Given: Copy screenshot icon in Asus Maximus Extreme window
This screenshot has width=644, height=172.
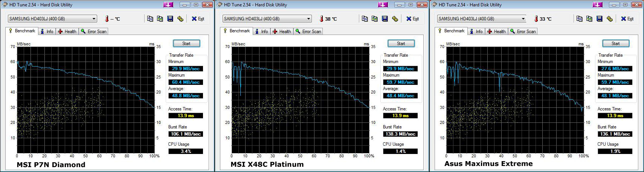Looking at the screenshot, I should (x=589, y=19).
